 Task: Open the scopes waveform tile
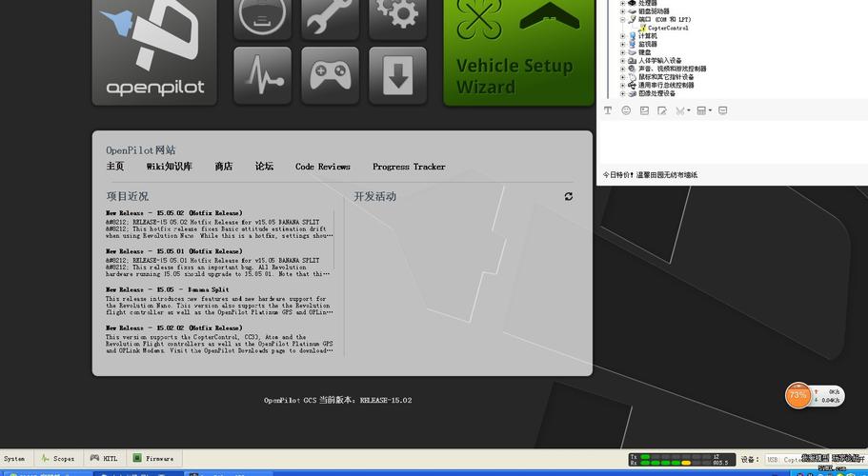[262, 75]
